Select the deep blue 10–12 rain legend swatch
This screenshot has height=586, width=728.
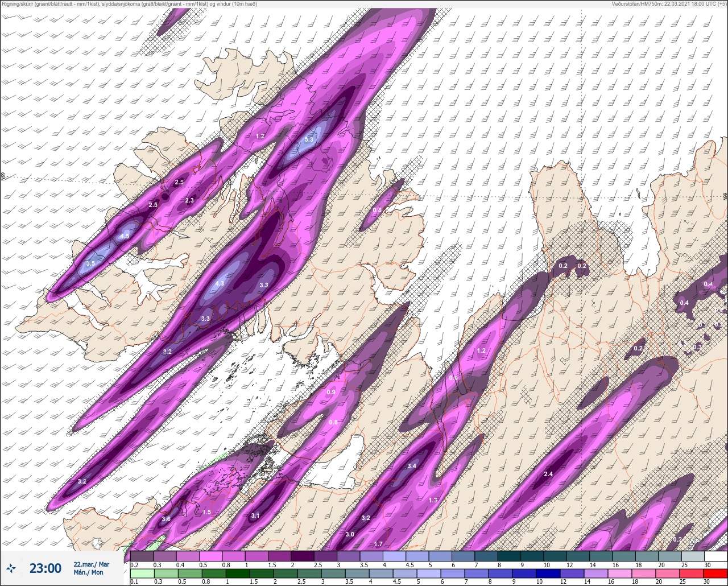(549, 573)
